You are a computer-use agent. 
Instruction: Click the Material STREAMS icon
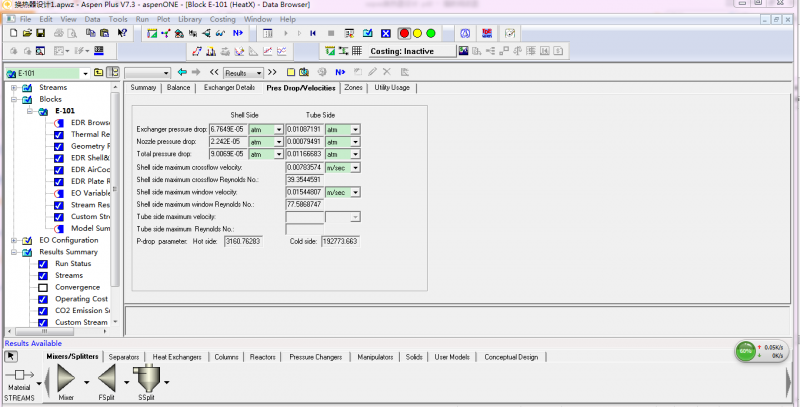point(18,377)
